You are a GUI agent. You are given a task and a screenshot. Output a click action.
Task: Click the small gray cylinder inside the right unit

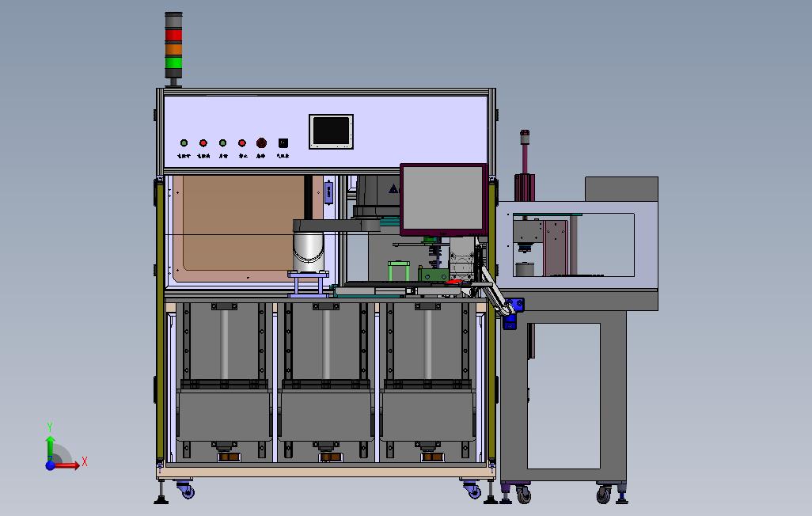click(525, 269)
